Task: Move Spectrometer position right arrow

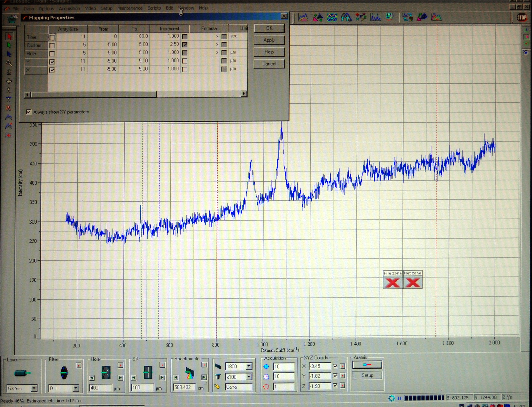Action: pos(204,377)
